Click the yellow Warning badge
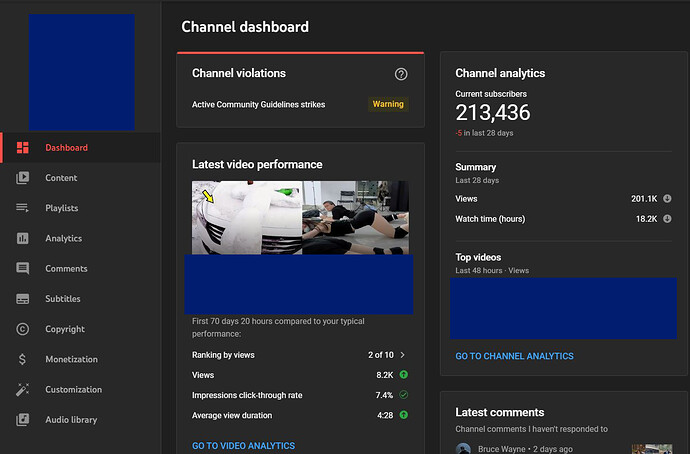This screenshot has height=454, width=690. tap(388, 104)
